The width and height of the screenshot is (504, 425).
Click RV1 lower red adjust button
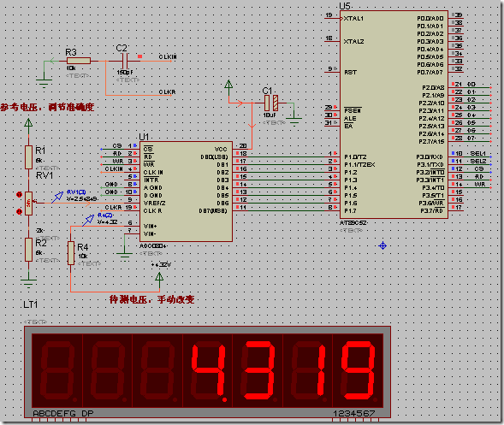click(x=20, y=211)
